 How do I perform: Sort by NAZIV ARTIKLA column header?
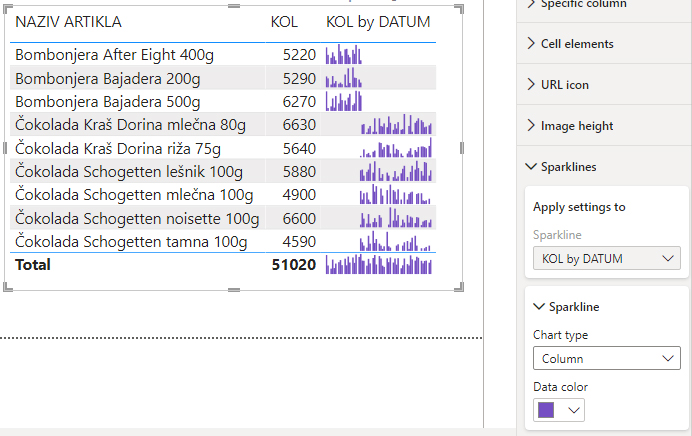(69, 22)
